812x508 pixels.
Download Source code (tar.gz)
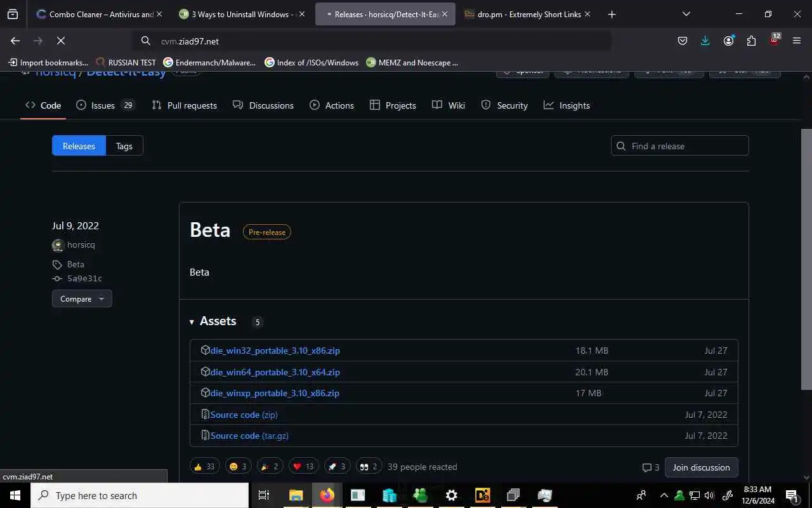(249, 436)
